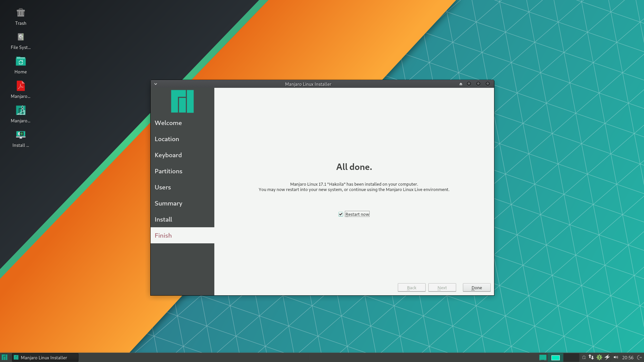Click the Manjaro logo in installer sidebar
Viewport: 644px width, 362px height.
(182, 101)
